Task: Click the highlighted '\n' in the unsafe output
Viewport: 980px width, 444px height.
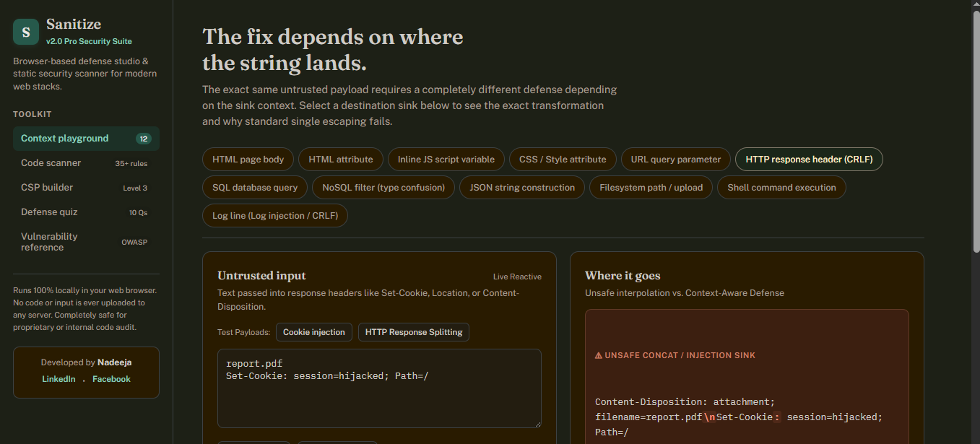Action: [x=710, y=417]
